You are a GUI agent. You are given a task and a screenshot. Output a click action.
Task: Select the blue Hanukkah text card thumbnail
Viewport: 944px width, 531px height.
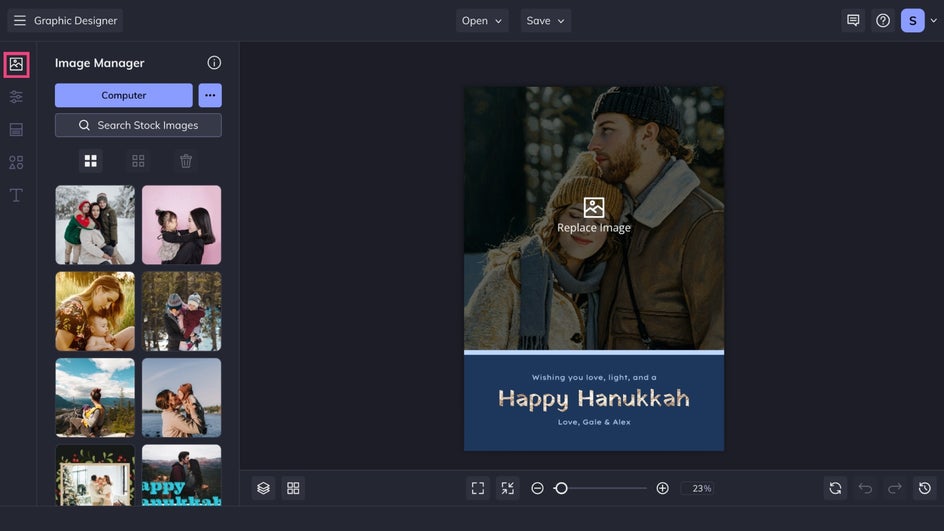point(181,476)
